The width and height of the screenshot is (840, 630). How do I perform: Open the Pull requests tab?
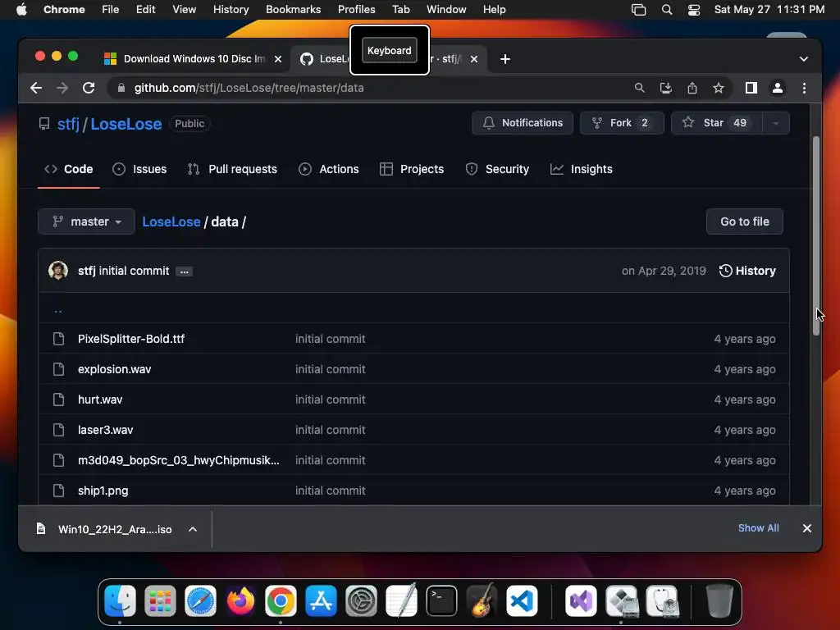tap(232, 169)
